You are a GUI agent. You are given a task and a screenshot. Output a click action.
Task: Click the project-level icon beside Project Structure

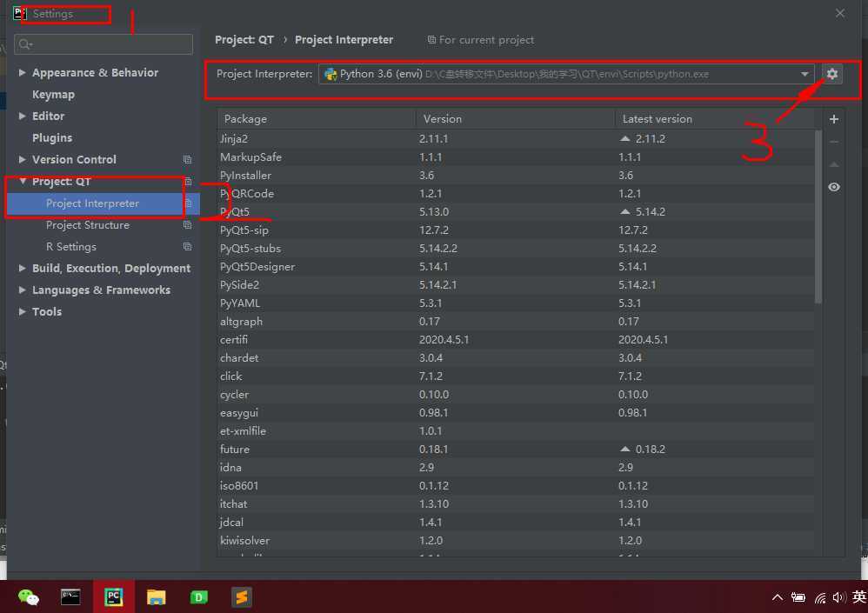pyautogui.click(x=187, y=224)
